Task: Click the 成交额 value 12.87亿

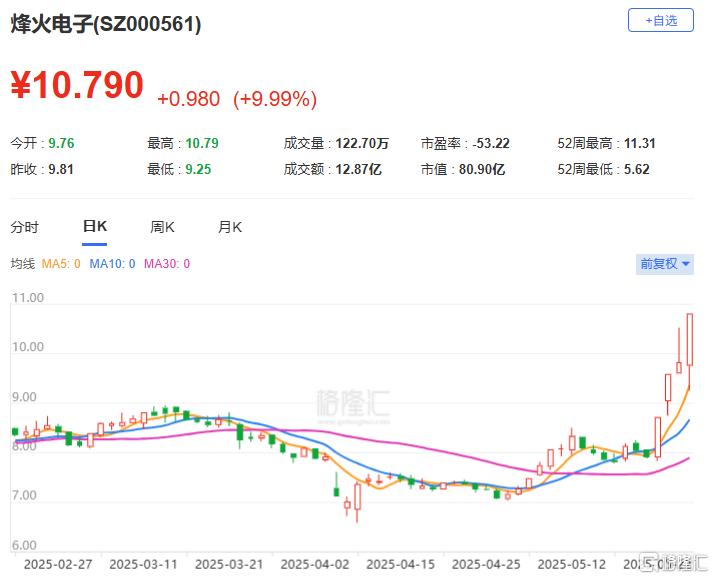Action: click(358, 169)
